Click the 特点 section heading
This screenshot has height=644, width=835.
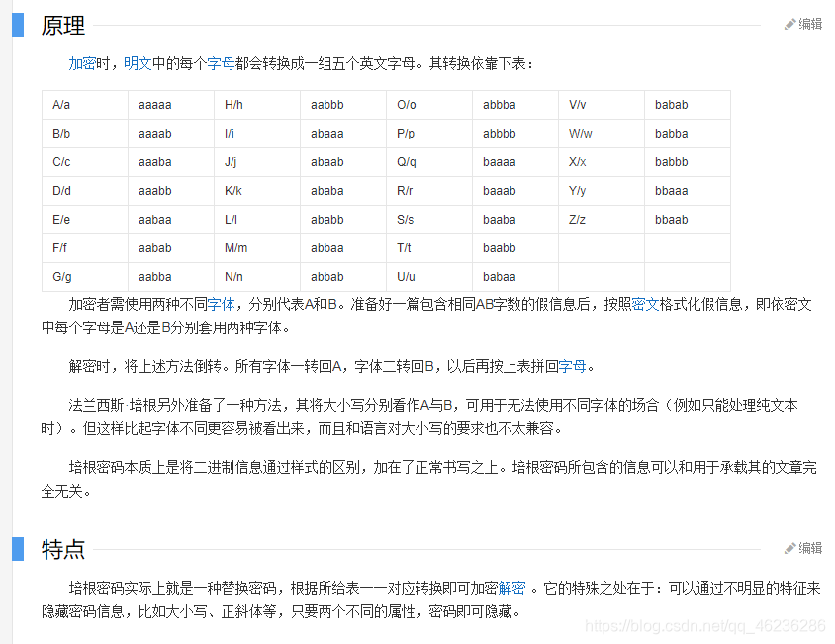pos(63,550)
